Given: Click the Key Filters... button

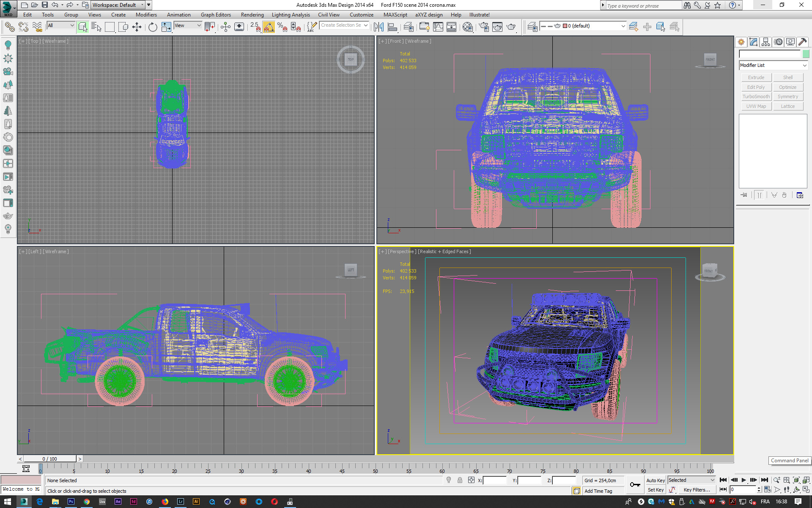Looking at the screenshot, I should 697,490.
